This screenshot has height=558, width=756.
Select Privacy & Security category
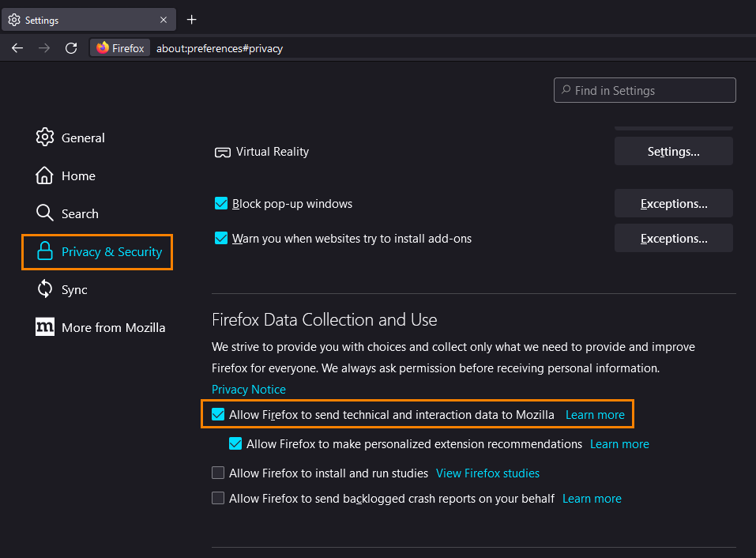[97, 252]
